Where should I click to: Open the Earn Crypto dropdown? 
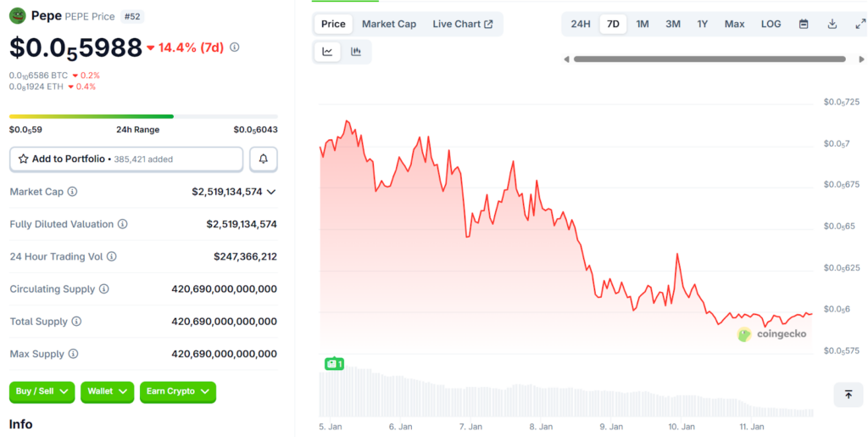click(177, 391)
